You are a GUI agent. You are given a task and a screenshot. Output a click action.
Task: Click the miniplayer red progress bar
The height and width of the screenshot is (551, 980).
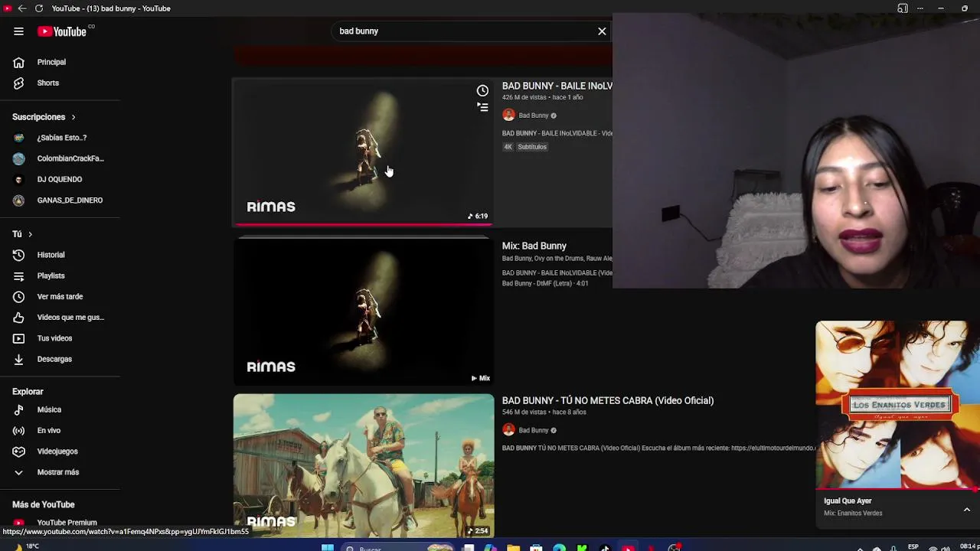pyautogui.click(x=897, y=489)
